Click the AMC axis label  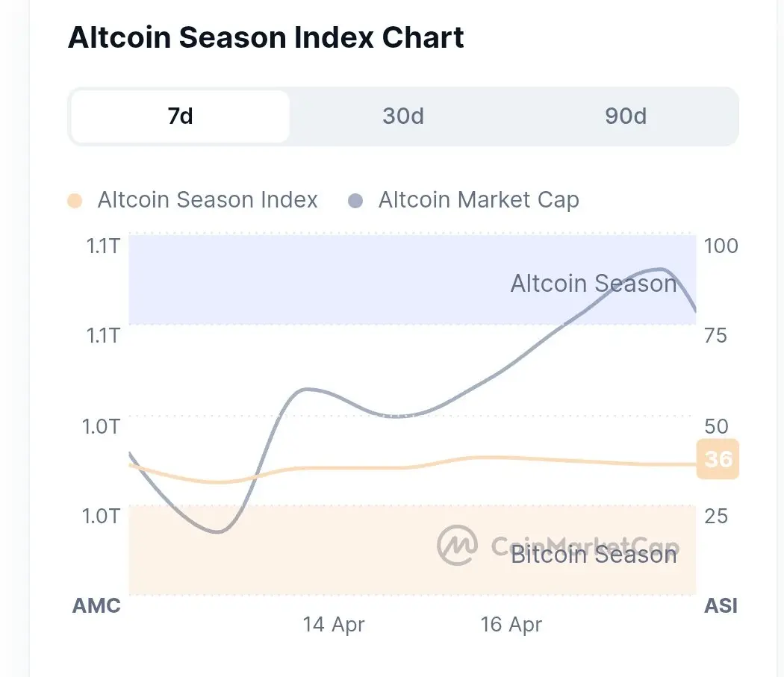(96, 605)
